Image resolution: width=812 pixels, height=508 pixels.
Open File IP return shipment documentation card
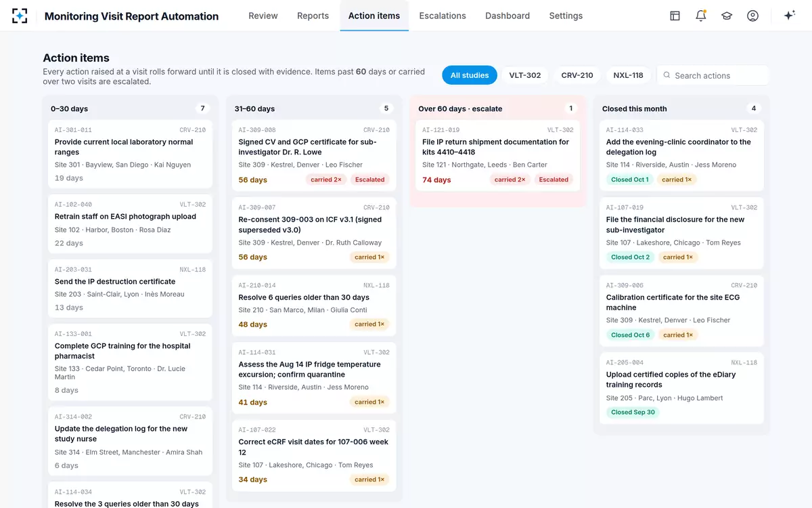(x=497, y=156)
